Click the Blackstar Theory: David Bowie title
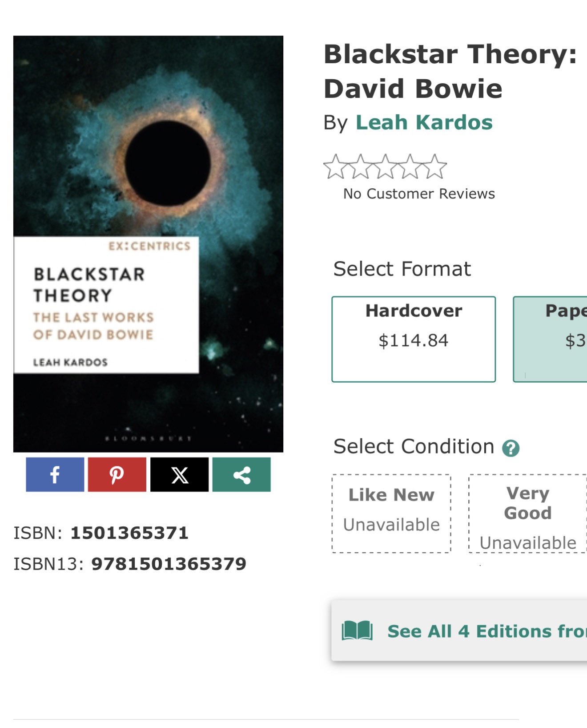 pos(450,71)
